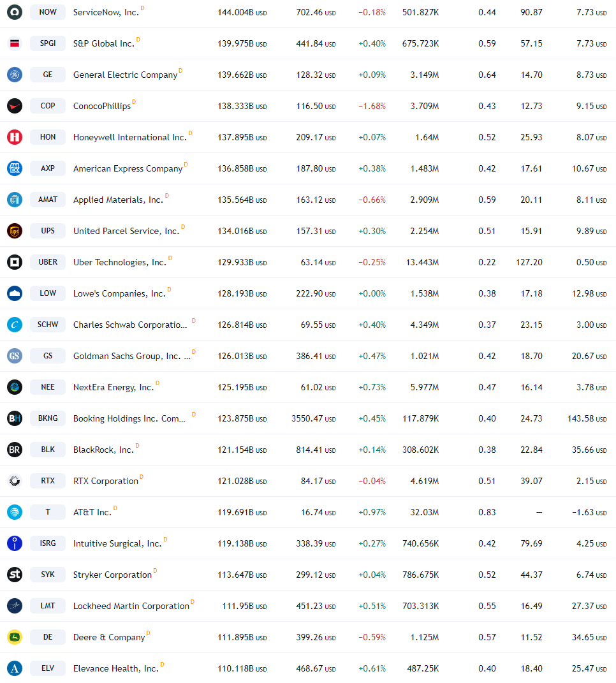Select the ISRG ticker badge
Image resolution: width=616 pixels, height=683 pixels.
(48, 543)
